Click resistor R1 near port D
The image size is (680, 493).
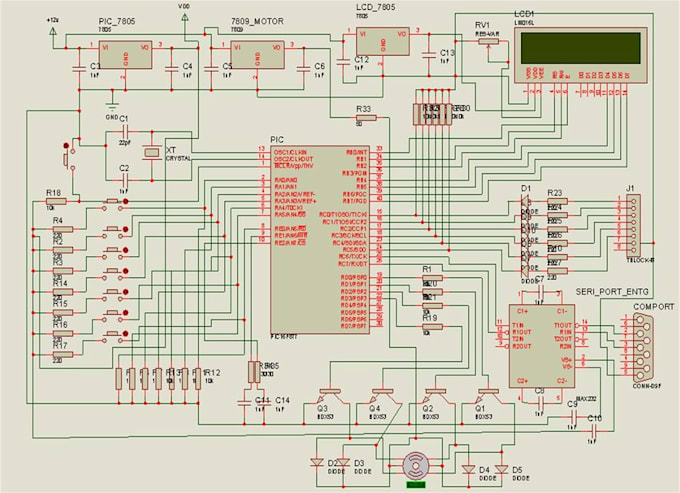432,278
